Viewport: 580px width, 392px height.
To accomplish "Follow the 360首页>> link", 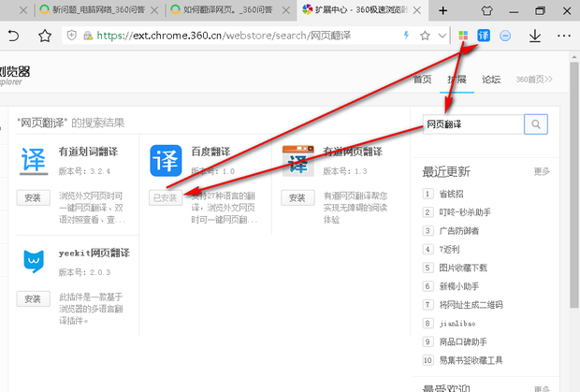I will pos(534,80).
